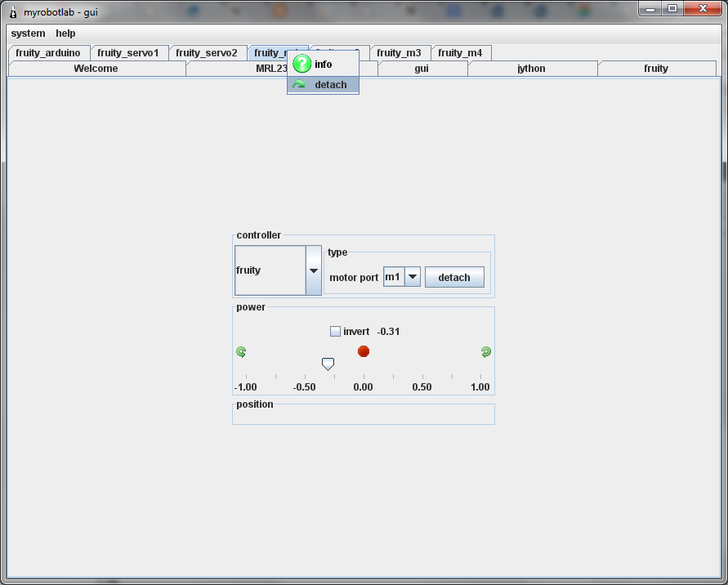Viewport: 728px width, 585px height.
Task: Click the power slider thumb
Action: [x=328, y=364]
